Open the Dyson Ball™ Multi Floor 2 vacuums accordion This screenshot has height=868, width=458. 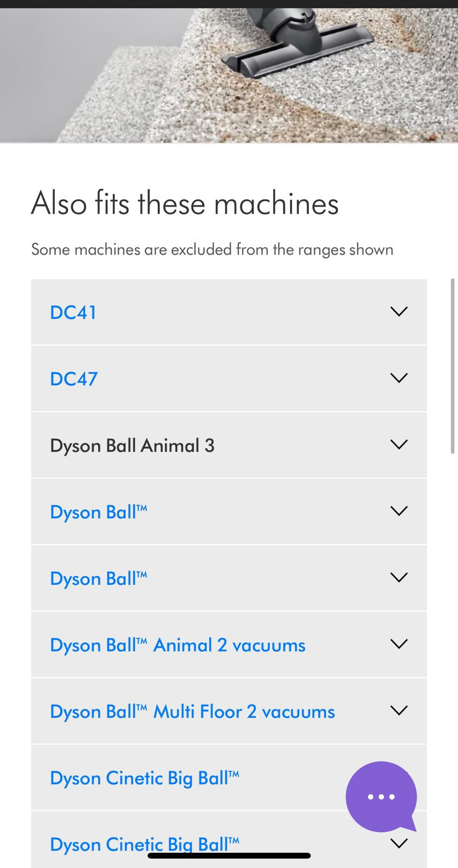pyautogui.click(x=229, y=711)
